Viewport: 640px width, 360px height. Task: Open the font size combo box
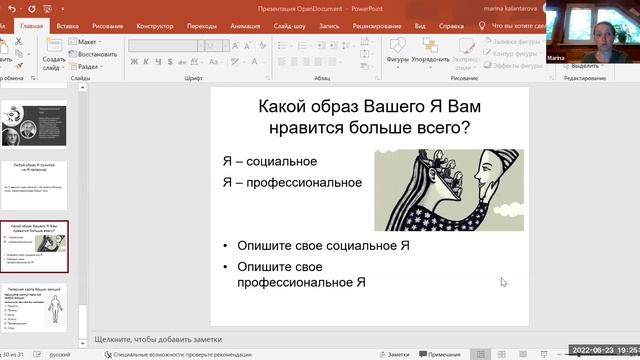pos(217,46)
